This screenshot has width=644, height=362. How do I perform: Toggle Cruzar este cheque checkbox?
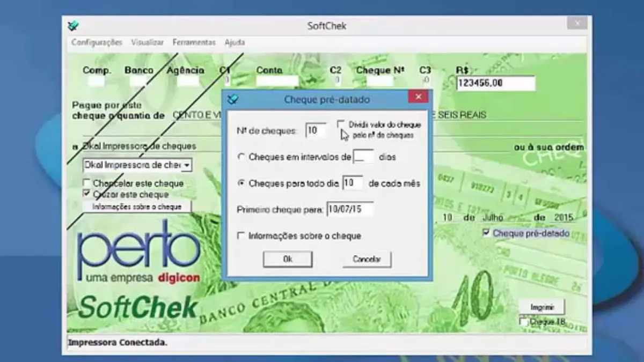click(x=86, y=194)
